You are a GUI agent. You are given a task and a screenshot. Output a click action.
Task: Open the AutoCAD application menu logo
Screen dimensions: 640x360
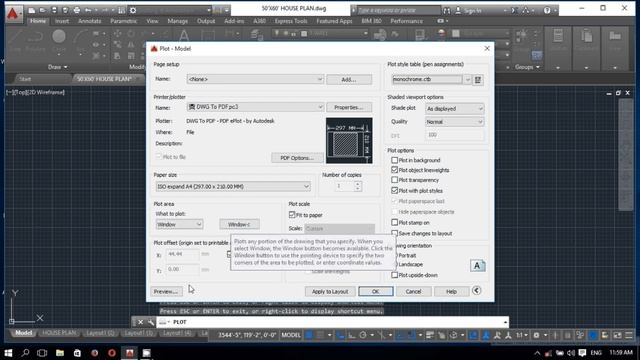click(14, 13)
